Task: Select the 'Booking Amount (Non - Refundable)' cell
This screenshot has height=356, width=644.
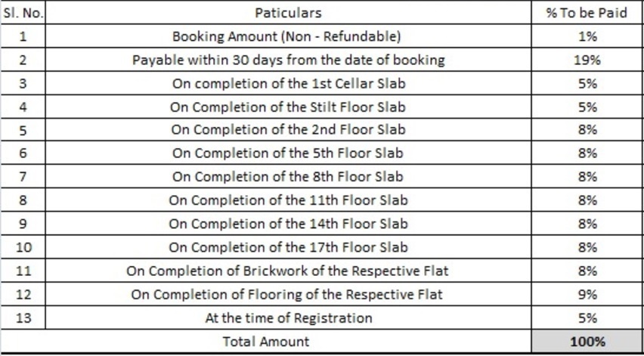Action: click(x=286, y=36)
